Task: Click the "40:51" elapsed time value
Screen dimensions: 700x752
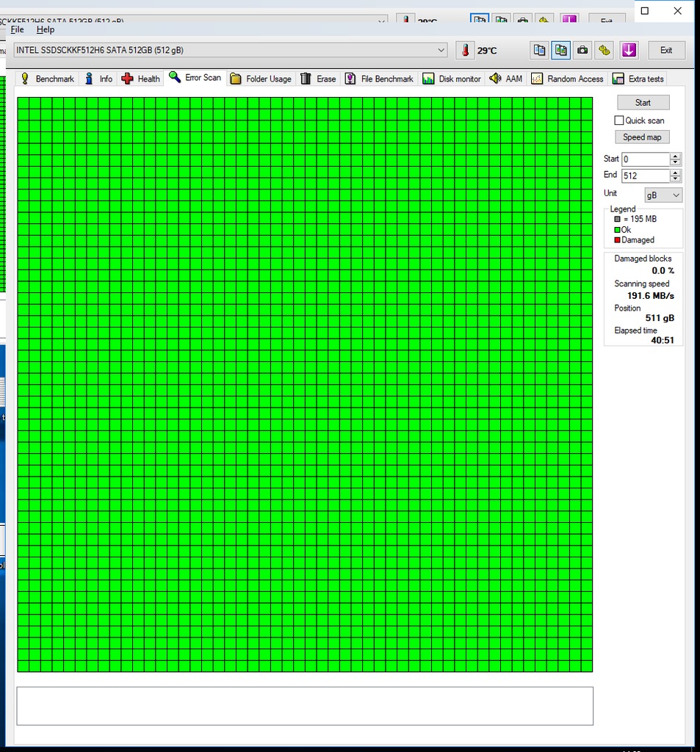Action: coord(663,341)
